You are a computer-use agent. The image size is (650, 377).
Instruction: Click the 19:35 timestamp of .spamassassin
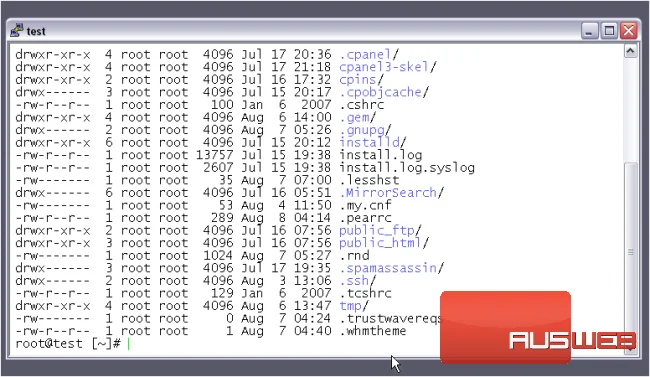tap(313, 268)
